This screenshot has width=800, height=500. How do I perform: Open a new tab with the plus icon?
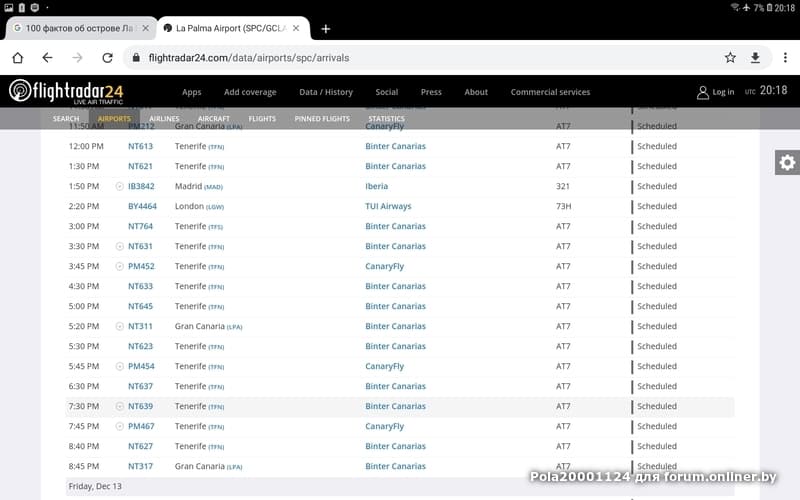326,29
